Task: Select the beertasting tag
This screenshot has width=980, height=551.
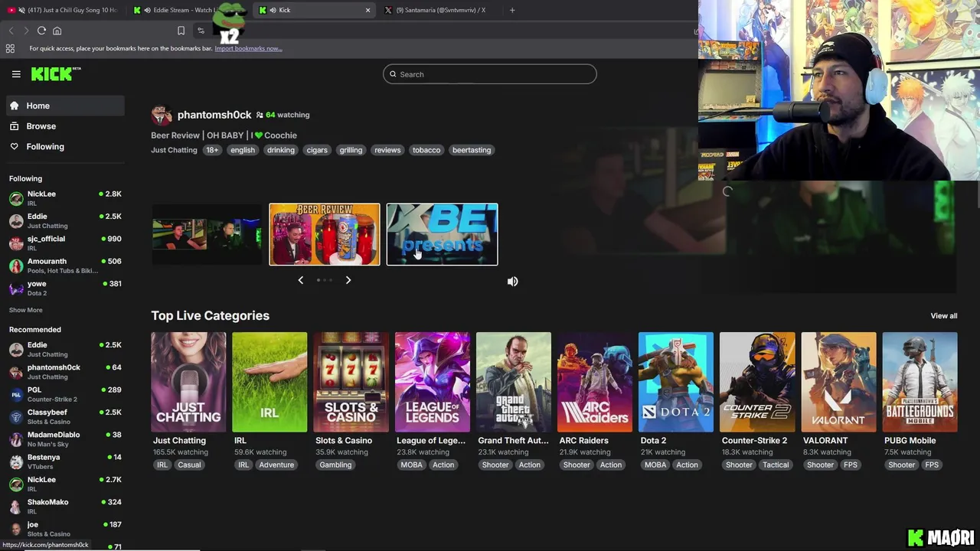Action: coord(472,150)
